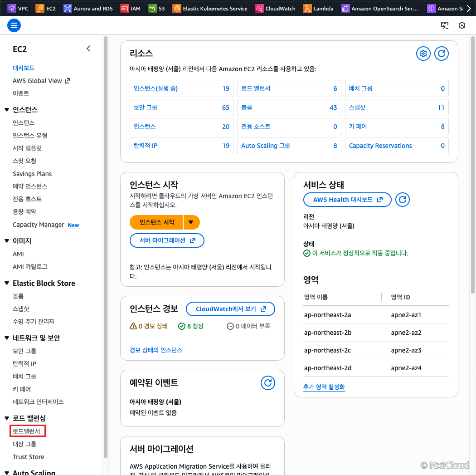This screenshot has width=476, height=475.
Task: Collapse the Auto Scaling navigation section
Action: (7, 473)
